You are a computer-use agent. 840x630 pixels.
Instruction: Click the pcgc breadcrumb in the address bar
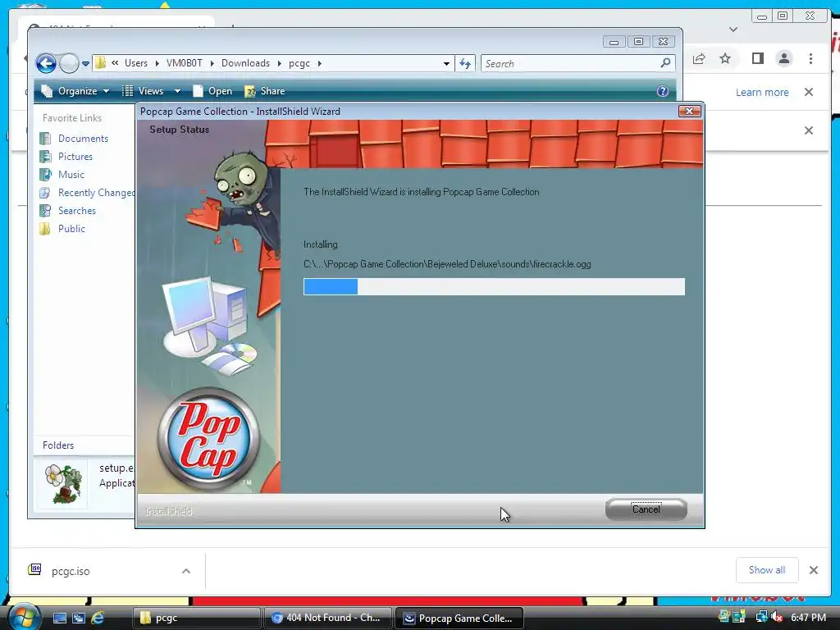(299, 63)
